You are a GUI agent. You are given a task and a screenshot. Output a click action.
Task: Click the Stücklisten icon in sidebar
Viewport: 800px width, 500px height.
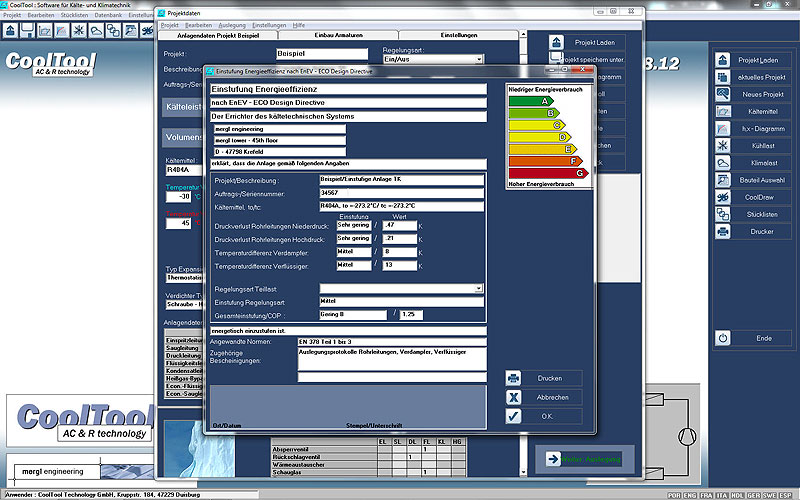(722, 214)
